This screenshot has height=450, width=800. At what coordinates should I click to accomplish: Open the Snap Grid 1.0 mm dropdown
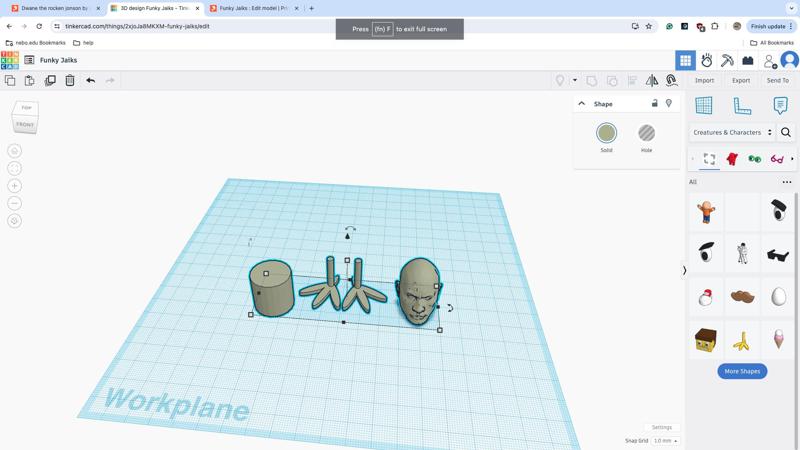click(665, 440)
